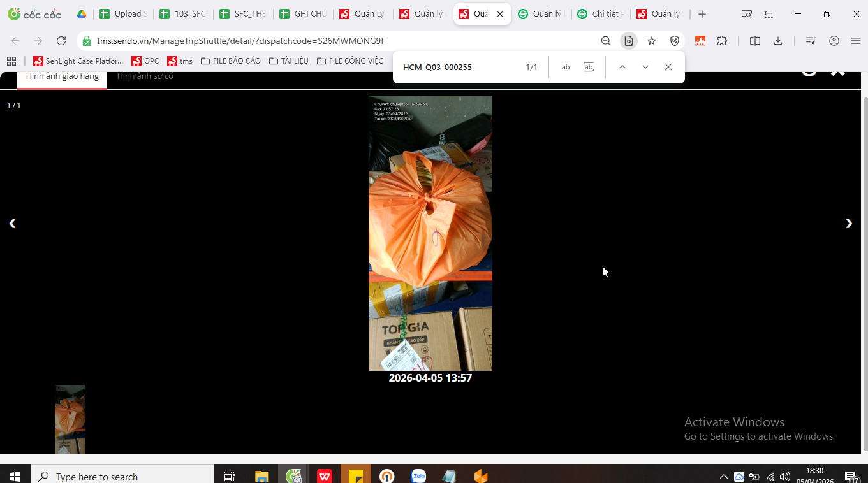
Task: Expand the TÀI LIỆU bookmark folder
Action: pyautogui.click(x=289, y=61)
